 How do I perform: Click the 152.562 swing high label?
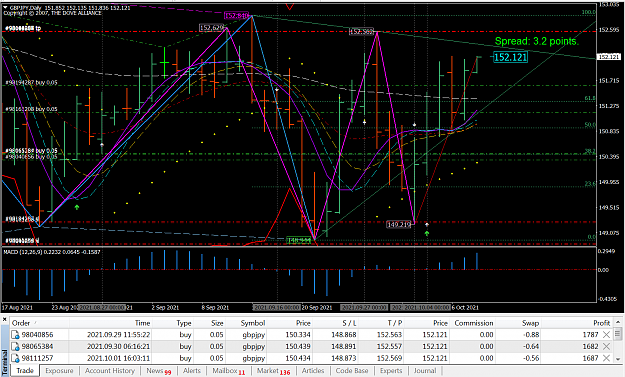[x=362, y=31]
